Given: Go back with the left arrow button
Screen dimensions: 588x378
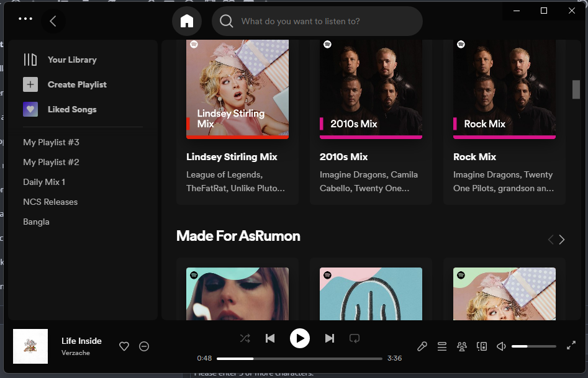Looking at the screenshot, I should pyautogui.click(x=53, y=21).
